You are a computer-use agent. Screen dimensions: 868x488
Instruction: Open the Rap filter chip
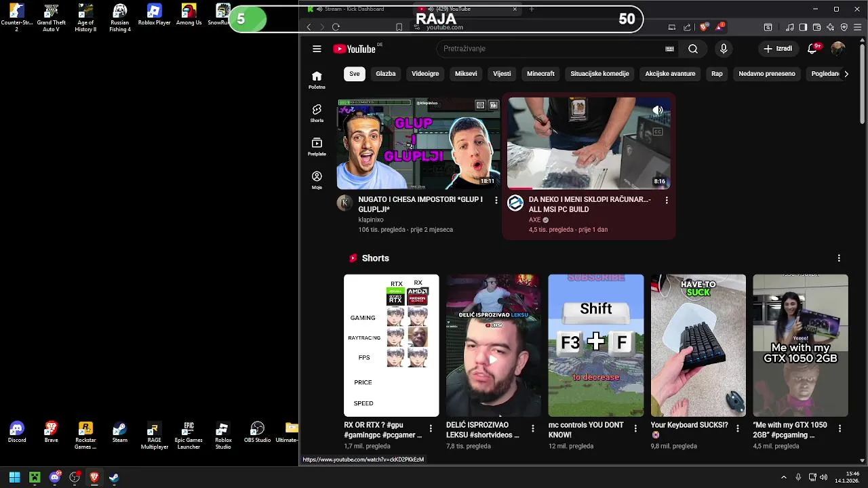click(x=717, y=74)
